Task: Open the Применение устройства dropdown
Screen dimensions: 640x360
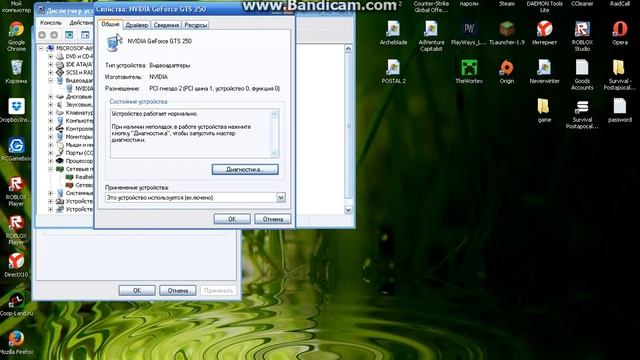Action: pos(281,198)
